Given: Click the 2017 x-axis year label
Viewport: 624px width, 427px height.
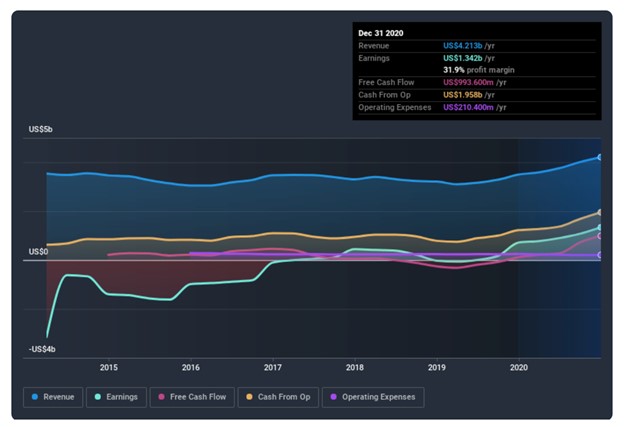Looking at the screenshot, I should (272, 368).
